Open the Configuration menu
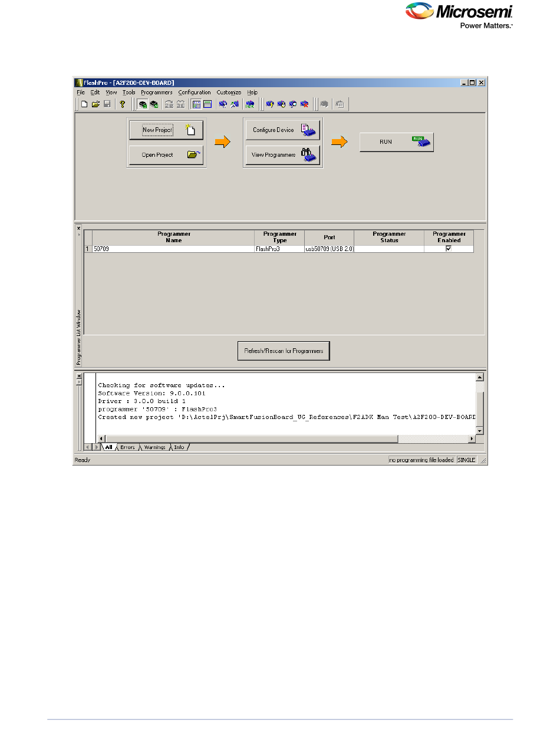The height and width of the screenshot is (739, 560). [x=194, y=93]
